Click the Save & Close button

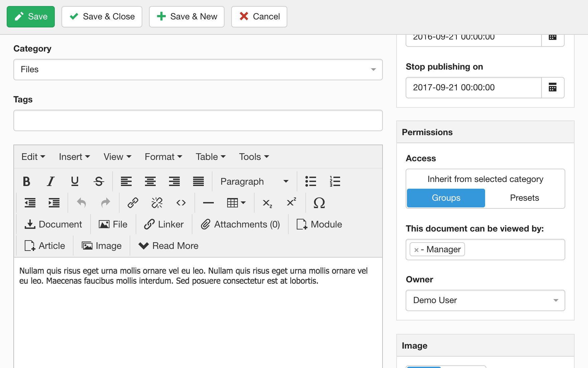tap(102, 17)
